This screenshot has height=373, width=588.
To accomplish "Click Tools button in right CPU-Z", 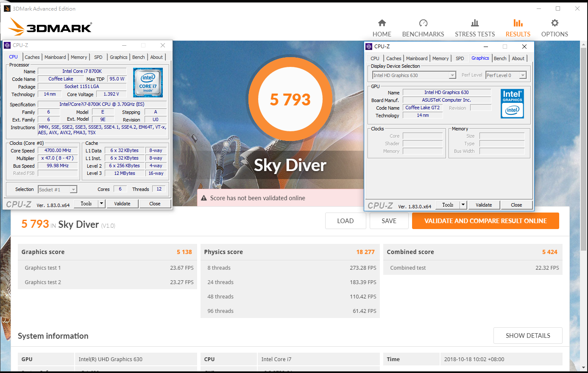I will tap(448, 205).
